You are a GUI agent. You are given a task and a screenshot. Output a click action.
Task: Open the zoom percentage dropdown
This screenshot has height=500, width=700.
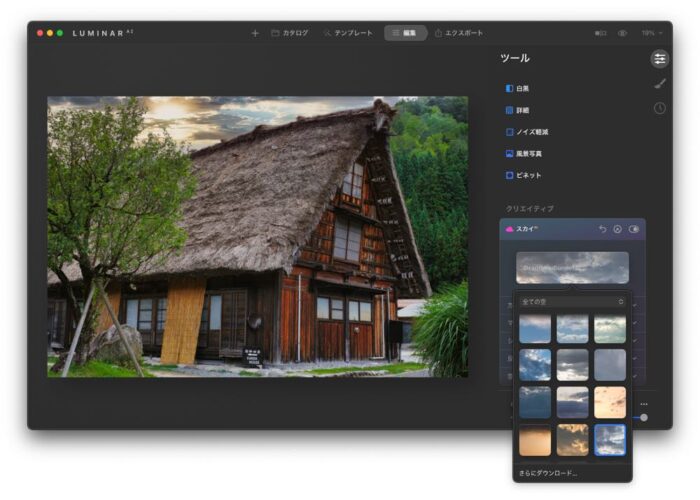[x=648, y=33]
